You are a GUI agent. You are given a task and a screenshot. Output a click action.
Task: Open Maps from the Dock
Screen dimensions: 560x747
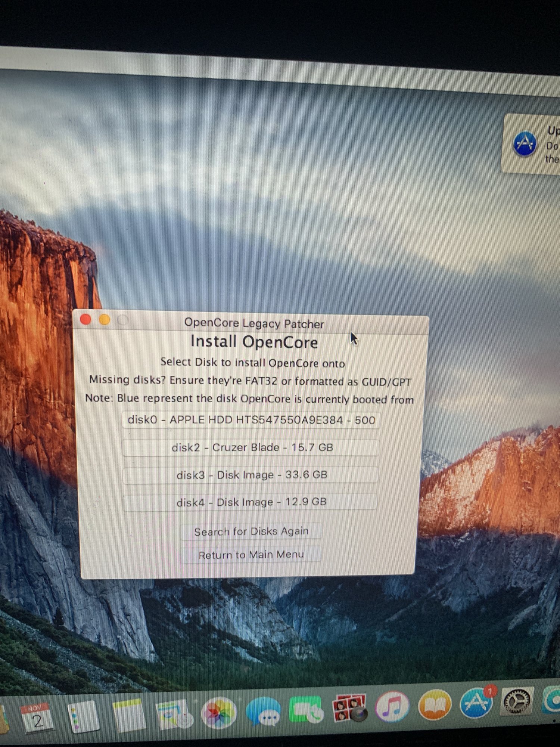(174, 715)
